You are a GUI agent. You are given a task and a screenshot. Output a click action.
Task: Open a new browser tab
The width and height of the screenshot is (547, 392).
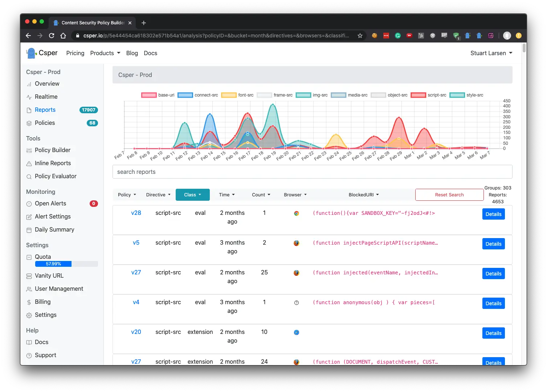pos(144,23)
